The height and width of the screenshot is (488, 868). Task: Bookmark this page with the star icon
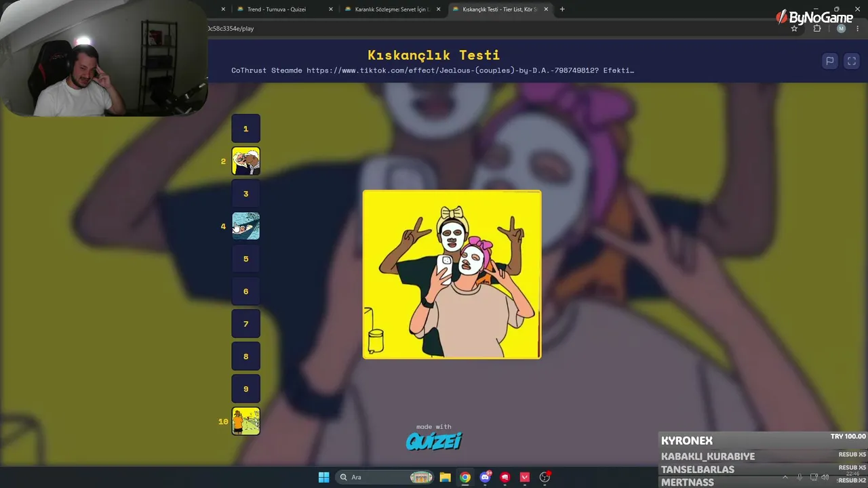tap(794, 28)
